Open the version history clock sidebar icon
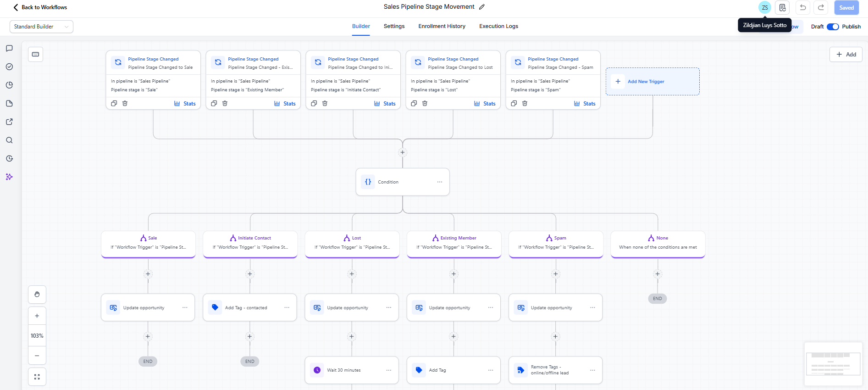Image resolution: width=868 pixels, height=390 pixels. click(x=9, y=158)
